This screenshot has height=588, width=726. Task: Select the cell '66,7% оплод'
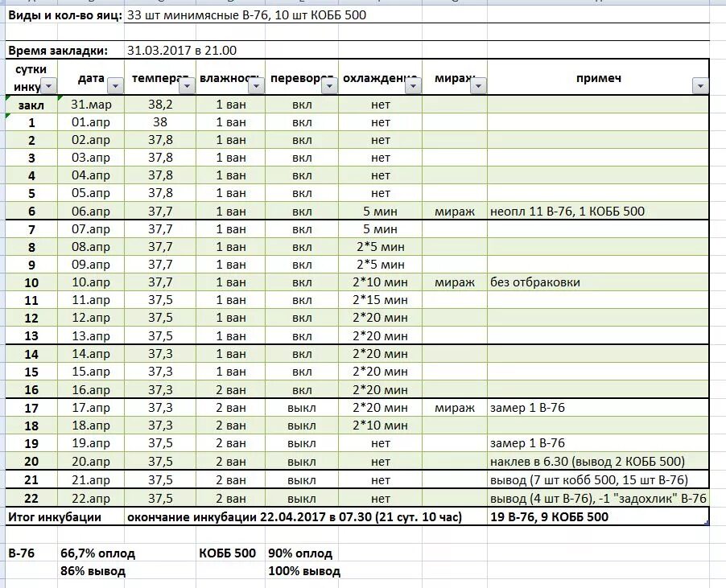point(97,553)
